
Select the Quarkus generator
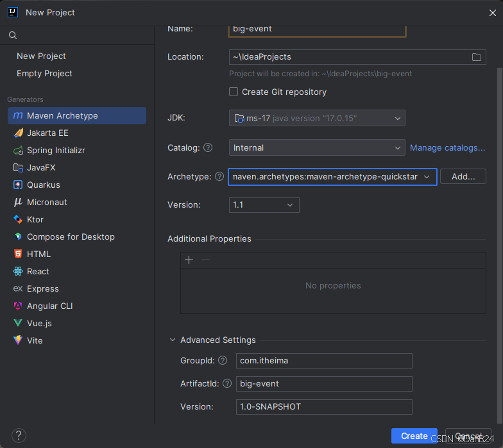[77, 185]
